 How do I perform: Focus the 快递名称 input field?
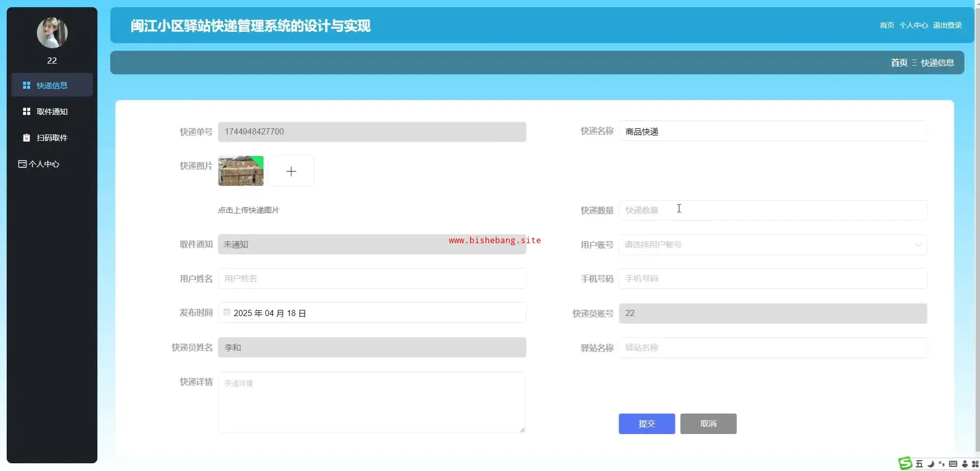pyautogui.click(x=773, y=131)
